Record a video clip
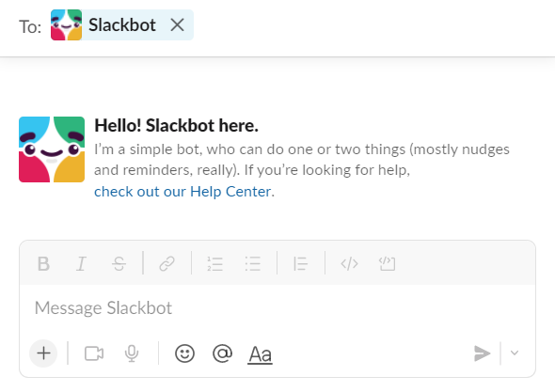 pyautogui.click(x=94, y=353)
